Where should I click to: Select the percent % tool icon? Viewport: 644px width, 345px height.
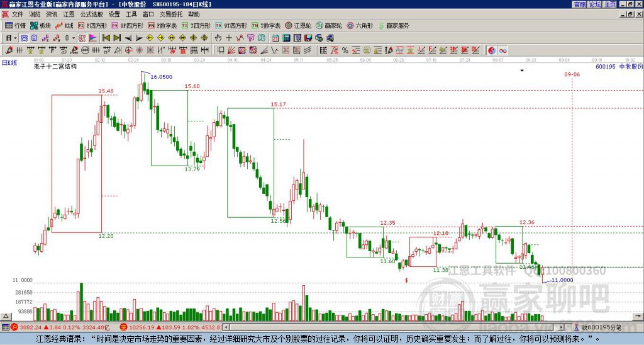(345, 50)
